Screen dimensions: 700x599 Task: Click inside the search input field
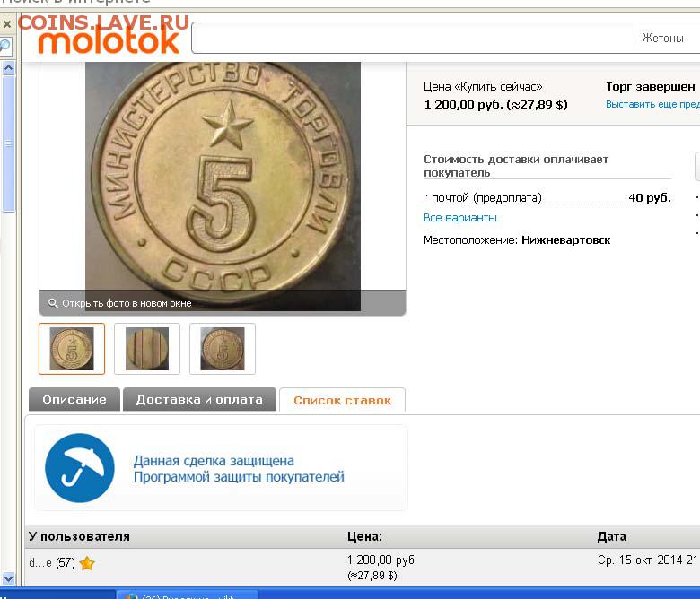tap(411, 39)
